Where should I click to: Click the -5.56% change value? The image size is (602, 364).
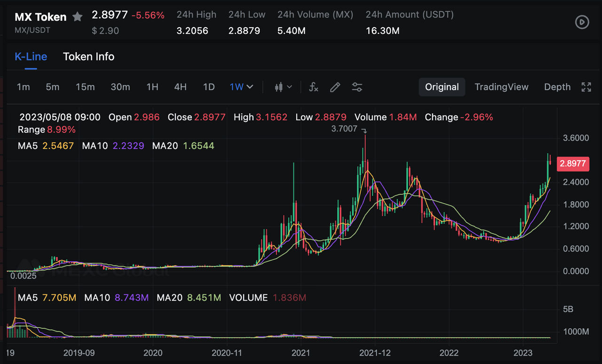[x=148, y=15]
